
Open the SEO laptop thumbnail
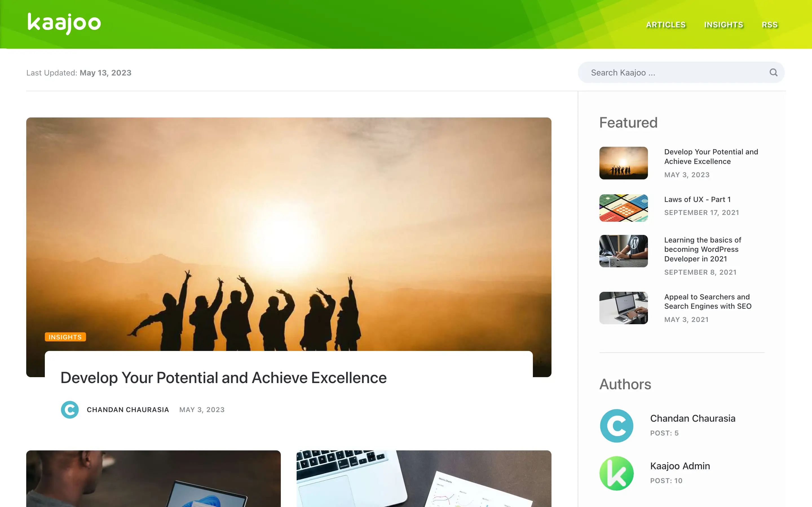coord(623,308)
